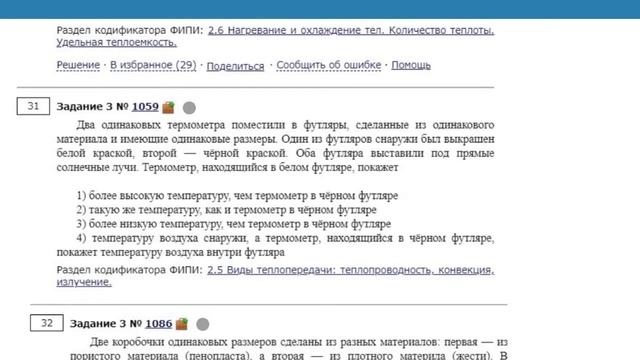Open task number 1059 link
The image size is (640, 360).
click(145, 107)
